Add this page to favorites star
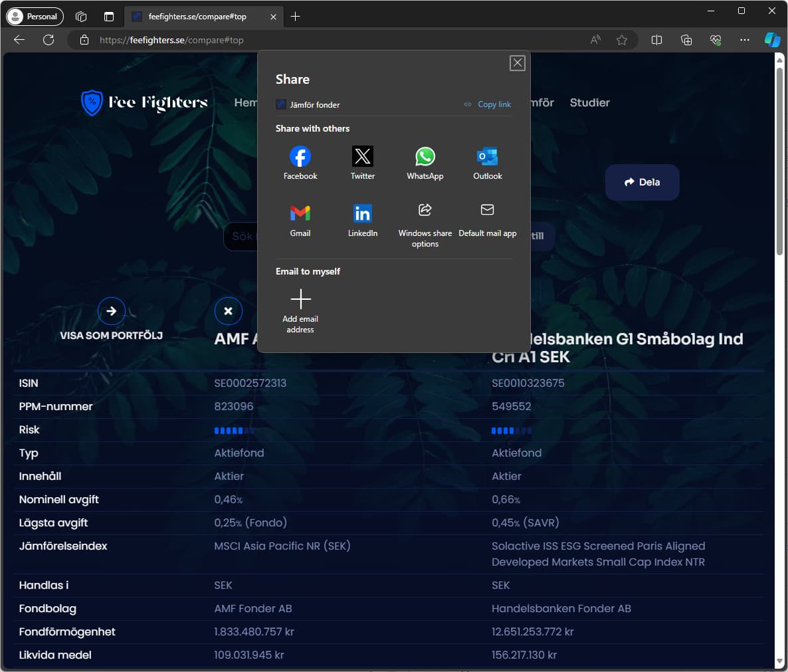788x672 pixels. 622,40
